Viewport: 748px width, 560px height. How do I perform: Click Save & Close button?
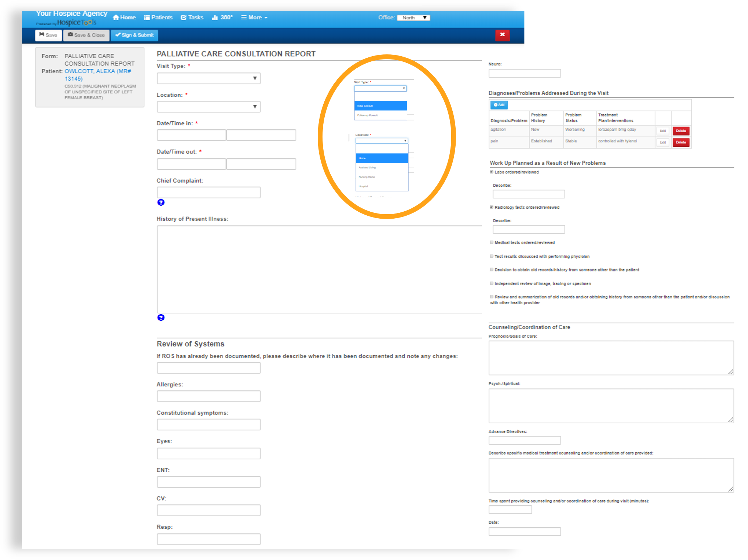coord(86,35)
